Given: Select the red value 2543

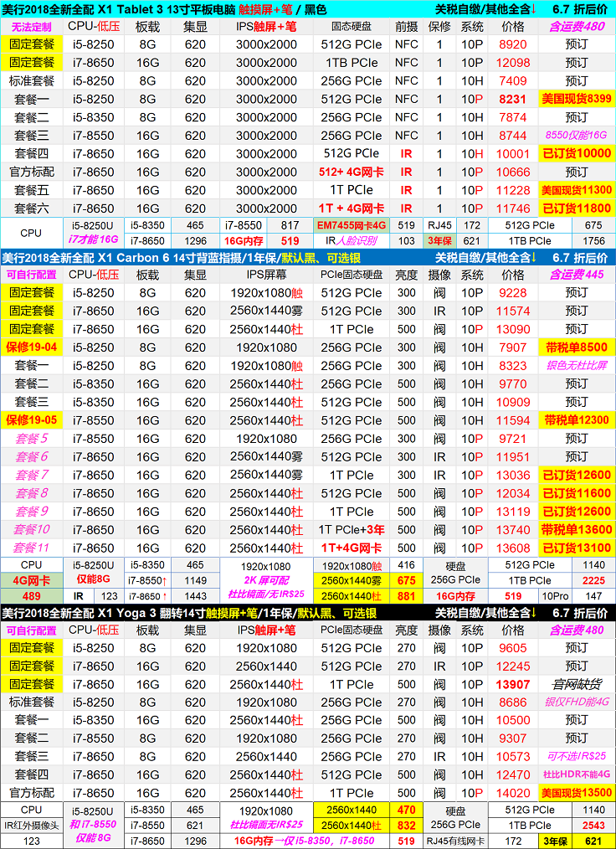Looking at the screenshot, I should (x=593, y=826).
